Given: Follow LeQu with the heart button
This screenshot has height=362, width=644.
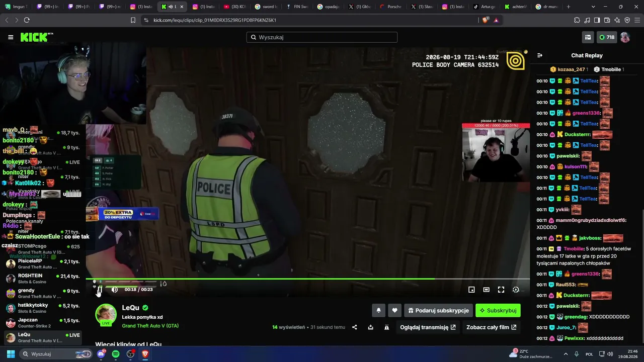Looking at the screenshot, I should [395, 311].
